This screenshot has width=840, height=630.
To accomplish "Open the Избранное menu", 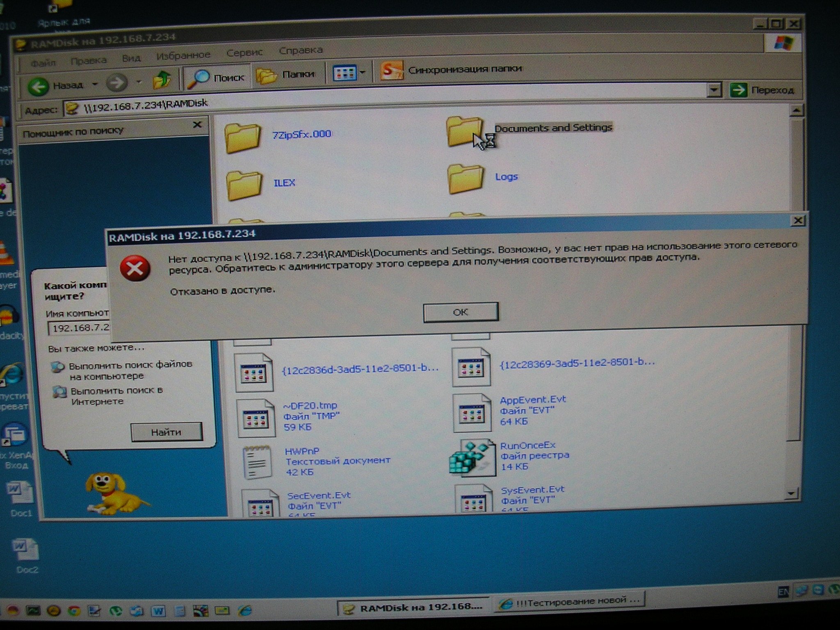I will [x=183, y=55].
